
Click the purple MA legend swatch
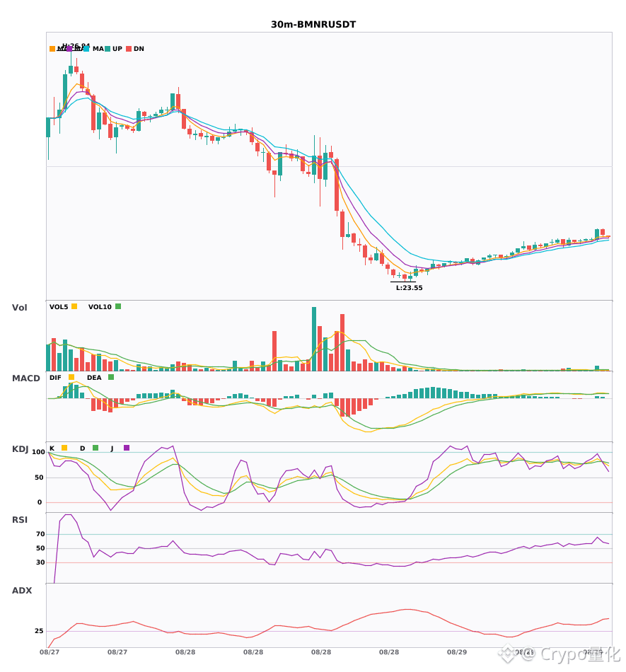pos(69,49)
